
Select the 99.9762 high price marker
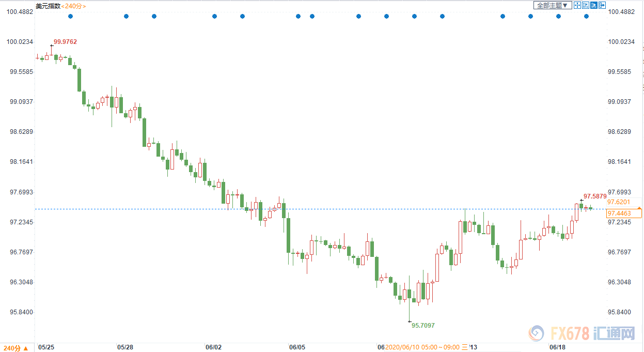pyautogui.click(x=65, y=41)
